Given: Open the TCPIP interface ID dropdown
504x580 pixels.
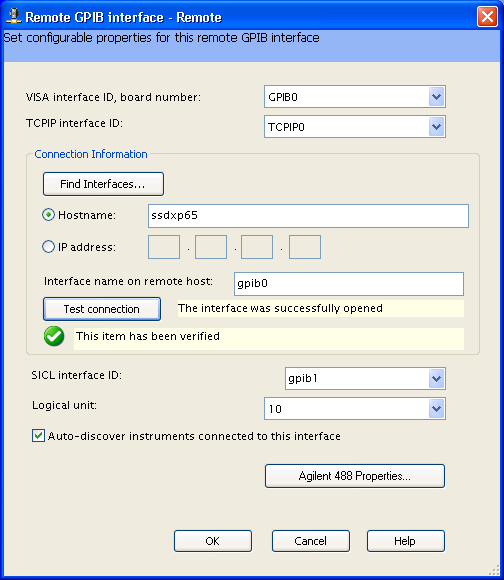Looking at the screenshot, I should 437,127.
